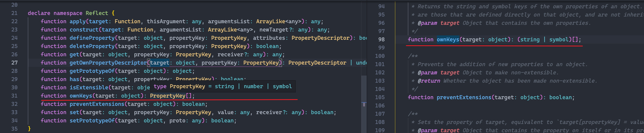Click preventExtensions on line 32 in left pane
Image resolution: width=644 pixels, height=133 pixels.
click(x=97, y=104)
